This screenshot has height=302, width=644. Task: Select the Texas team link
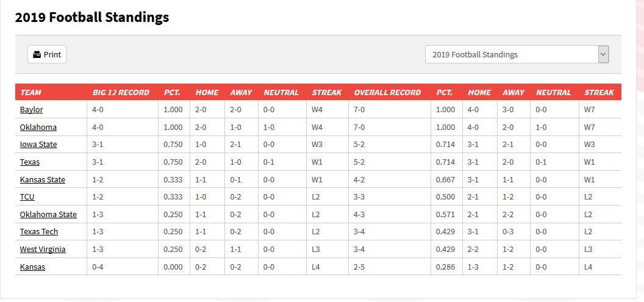pos(29,162)
